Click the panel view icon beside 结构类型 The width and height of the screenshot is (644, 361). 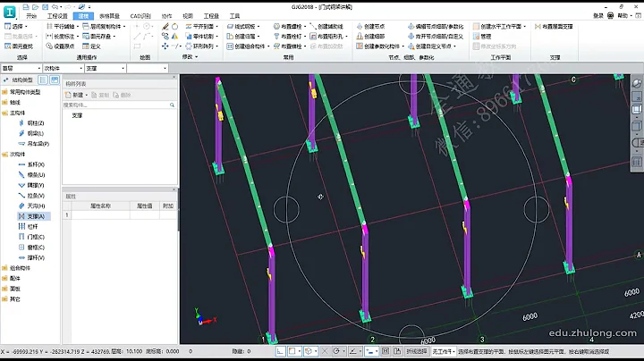(x=55, y=80)
